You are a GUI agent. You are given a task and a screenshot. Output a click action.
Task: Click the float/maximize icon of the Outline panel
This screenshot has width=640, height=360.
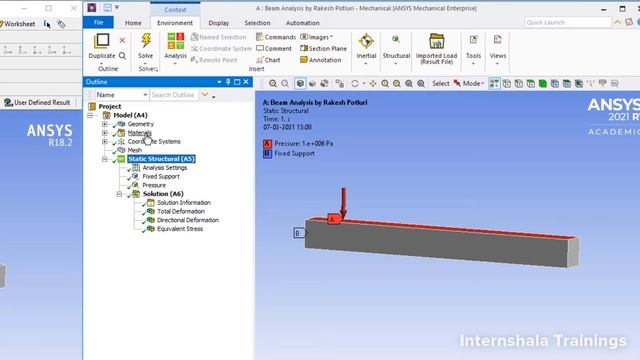[237, 82]
